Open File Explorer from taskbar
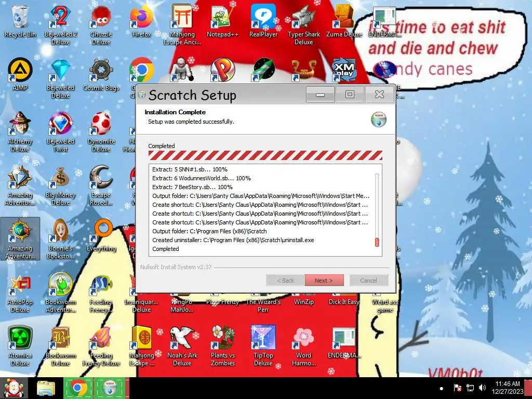The image size is (532, 399). pos(46,388)
